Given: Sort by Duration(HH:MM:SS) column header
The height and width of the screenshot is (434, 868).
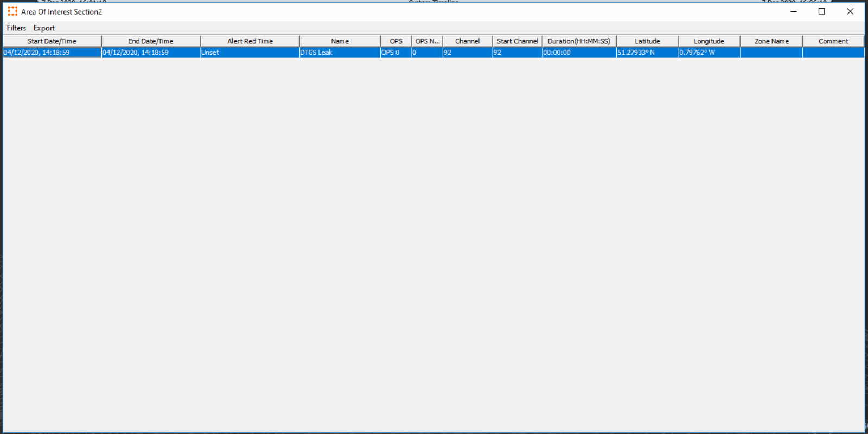Looking at the screenshot, I should coord(579,41).
